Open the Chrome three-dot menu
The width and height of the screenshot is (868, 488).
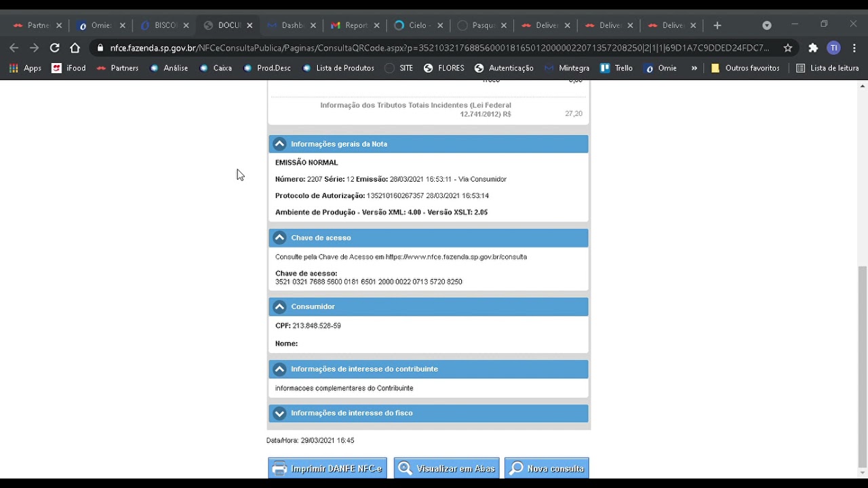point(854,47)
